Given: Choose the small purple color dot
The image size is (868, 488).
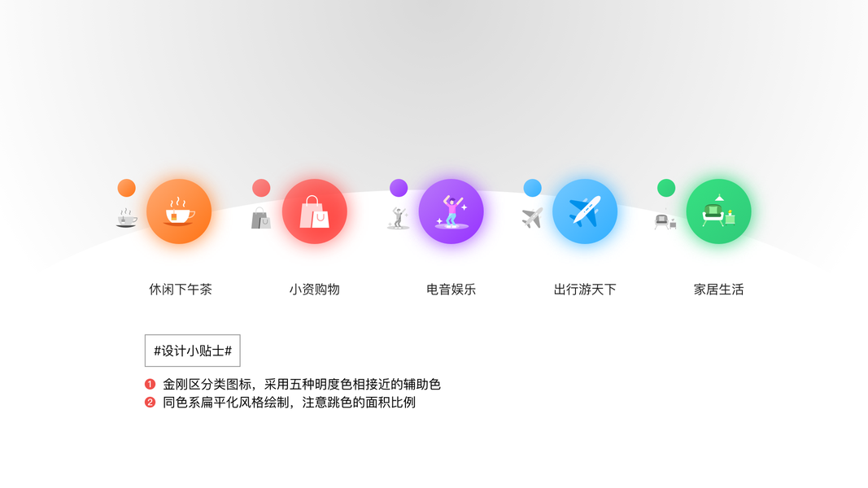Looking at the screenshot, I should coord(399,188).
